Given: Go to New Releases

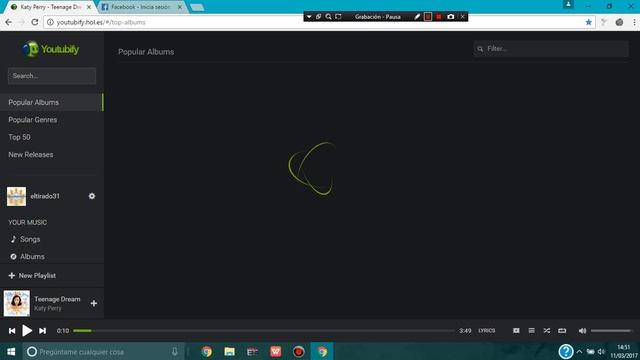Looking at the screenshot, I should pyautogui.click(x=31, y=155).
